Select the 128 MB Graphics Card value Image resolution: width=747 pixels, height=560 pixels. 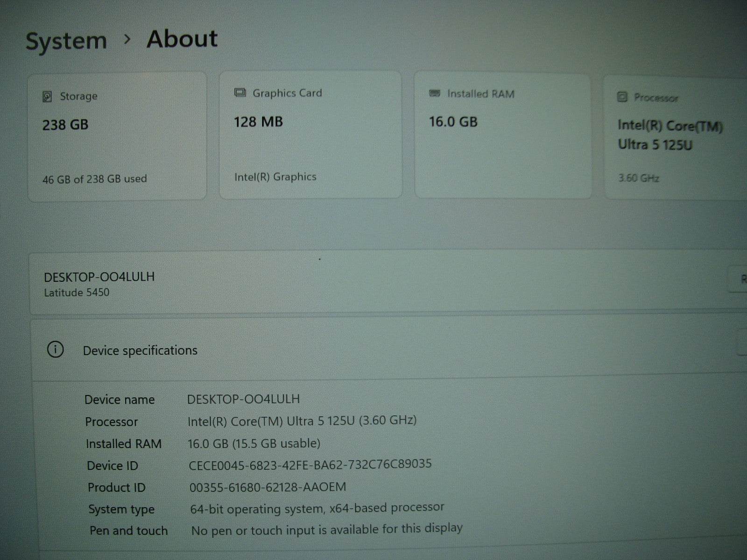click(x=258, y=122)
